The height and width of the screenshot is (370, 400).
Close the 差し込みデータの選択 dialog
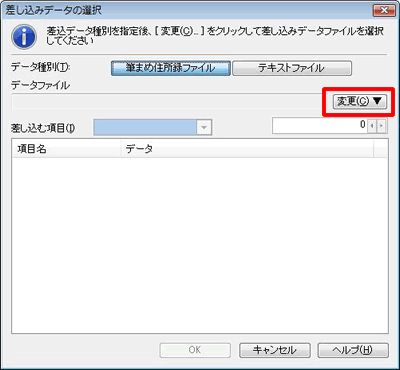click(x=384, y=10)
